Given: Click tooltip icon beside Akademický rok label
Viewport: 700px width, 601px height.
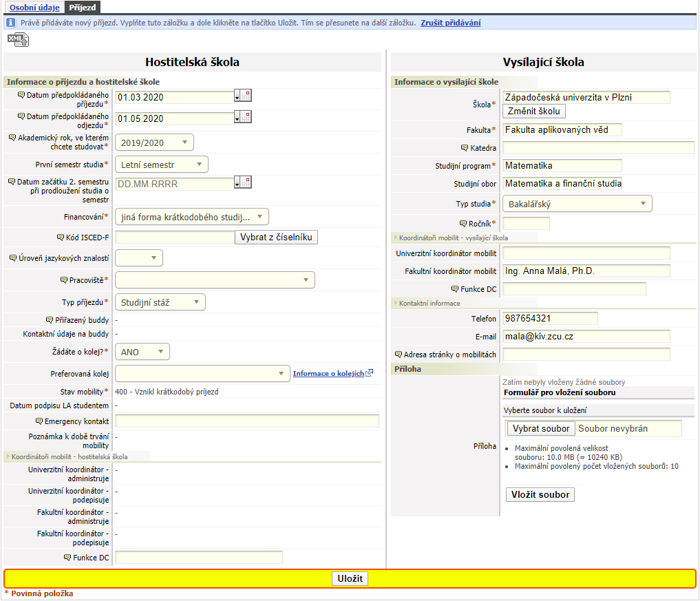Looking at the screenshot, I should click(12, 137).
